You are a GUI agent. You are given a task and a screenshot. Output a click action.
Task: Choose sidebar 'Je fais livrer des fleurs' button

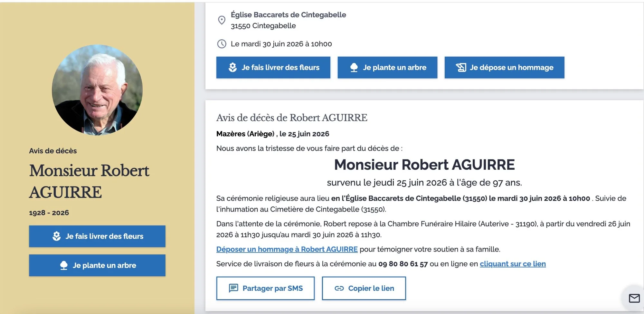(97, 236)
